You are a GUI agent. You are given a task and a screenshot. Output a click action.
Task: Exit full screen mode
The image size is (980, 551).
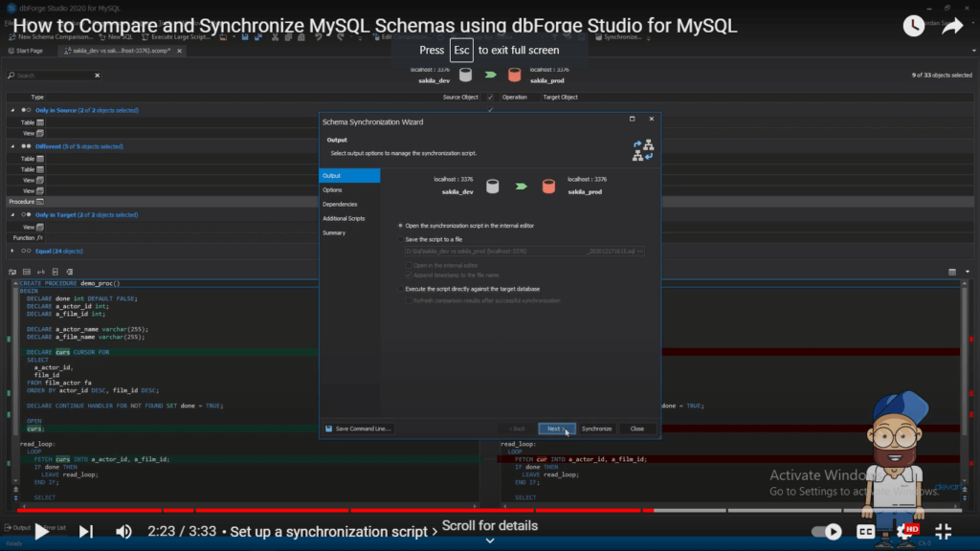[943, 532]
